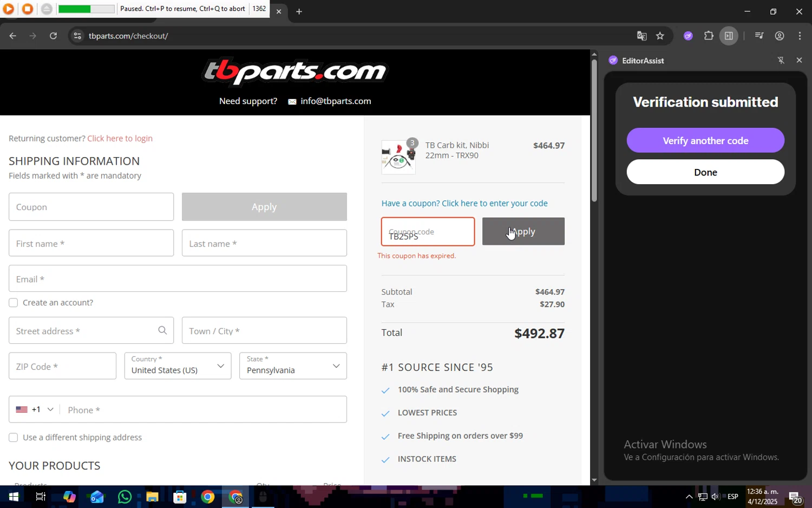Focus the left Coupon input field
This screenshot has height=508, width=812.
coord(91,207)
